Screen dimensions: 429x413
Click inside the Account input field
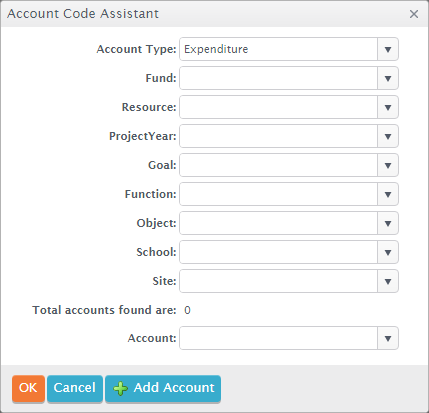click(279, 338)
